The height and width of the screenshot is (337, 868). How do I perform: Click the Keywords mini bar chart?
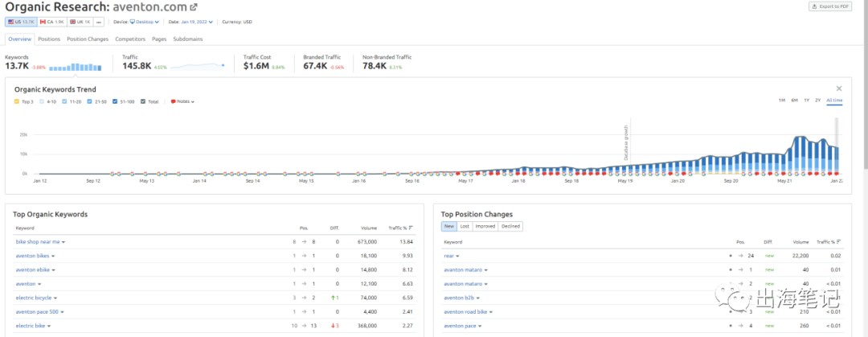click(x=76, y=67)
